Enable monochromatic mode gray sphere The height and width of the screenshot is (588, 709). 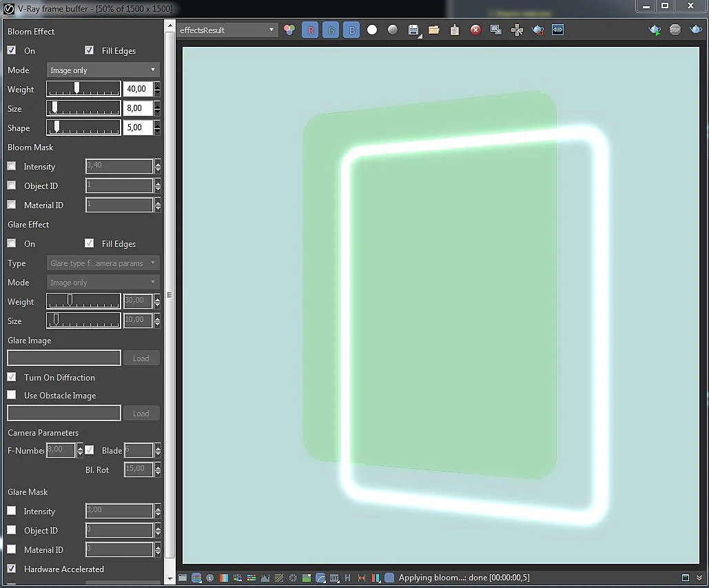point(393,30)
